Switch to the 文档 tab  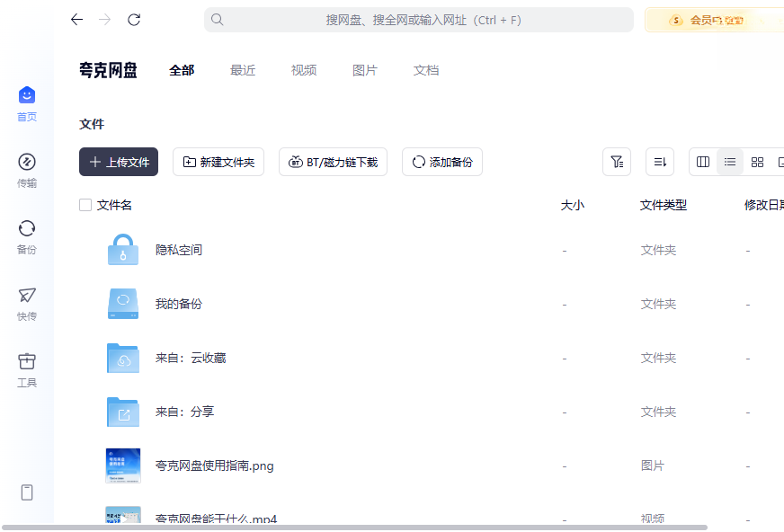tap(426, 70)
